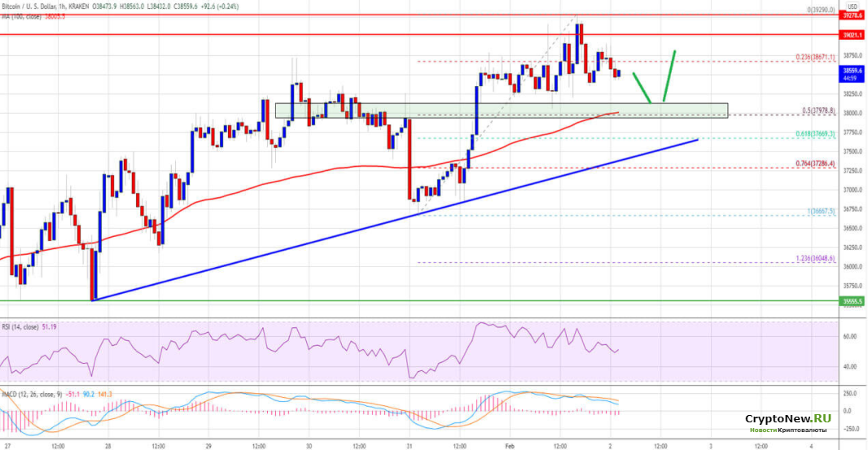Screen dimensions: 868x450
Task: Click the red 39278.6 price label
Action: click(853, 16)
